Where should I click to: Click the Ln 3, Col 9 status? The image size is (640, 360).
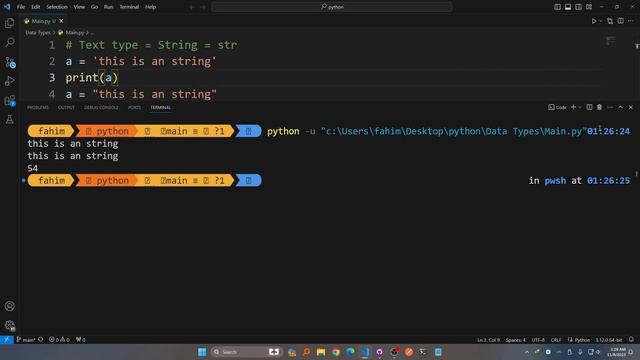pyautogui.click(x=488, y=340)
